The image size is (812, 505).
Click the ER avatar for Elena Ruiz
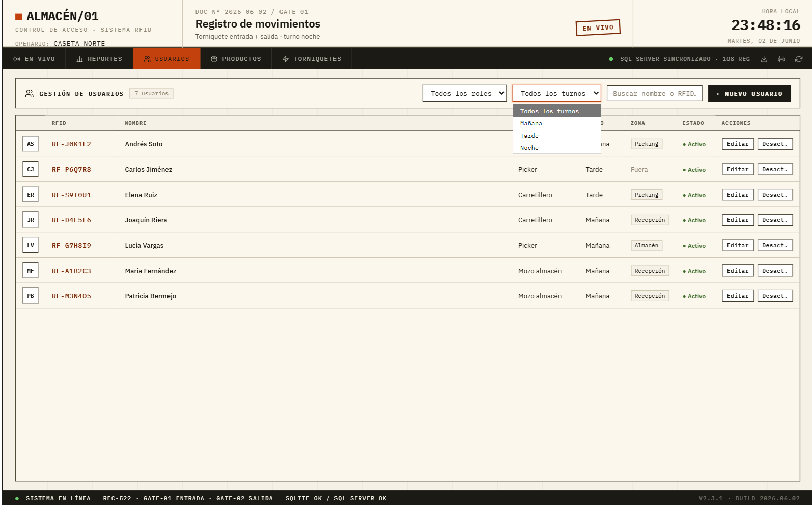pos(31,195)
